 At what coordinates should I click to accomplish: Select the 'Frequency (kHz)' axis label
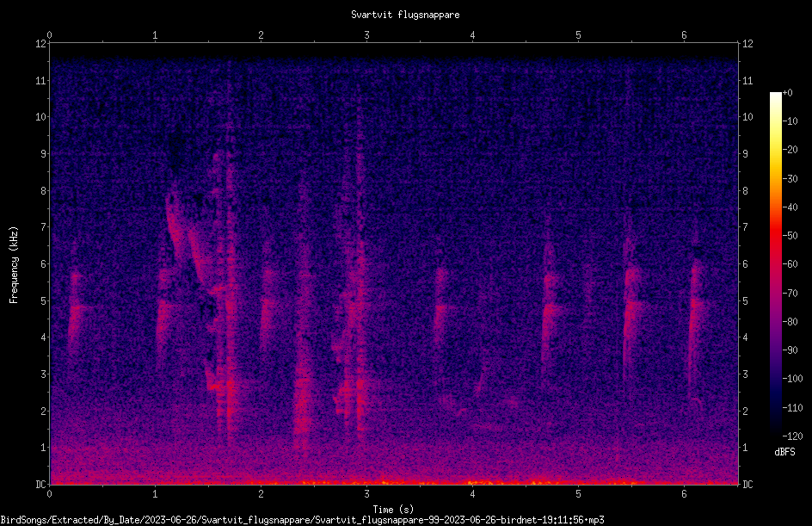tap(14, 264)
